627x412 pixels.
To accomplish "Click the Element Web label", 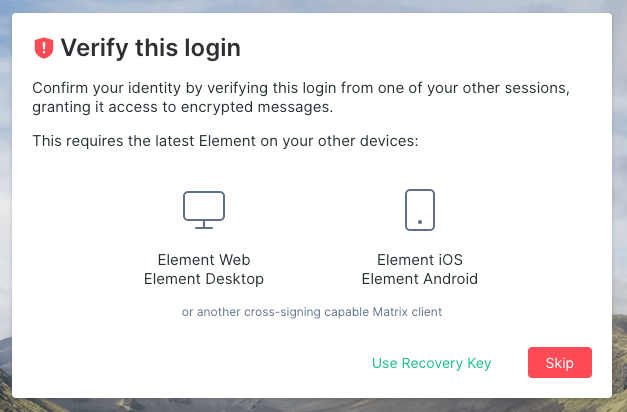I will (204, 260).
